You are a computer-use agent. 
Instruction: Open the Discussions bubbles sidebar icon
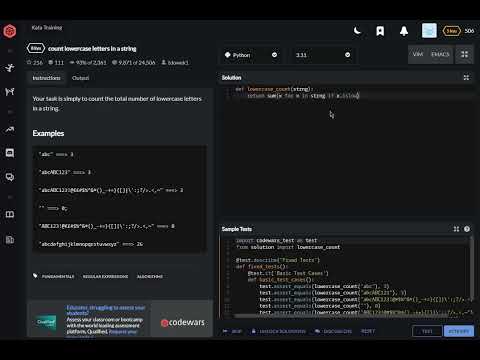(x=10, y=177)
